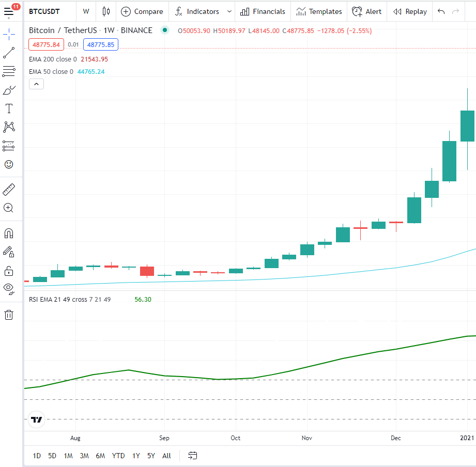Collapse the indicator legend chevron
The width and height of the screenshot is (476, 467).
(36, 84)
